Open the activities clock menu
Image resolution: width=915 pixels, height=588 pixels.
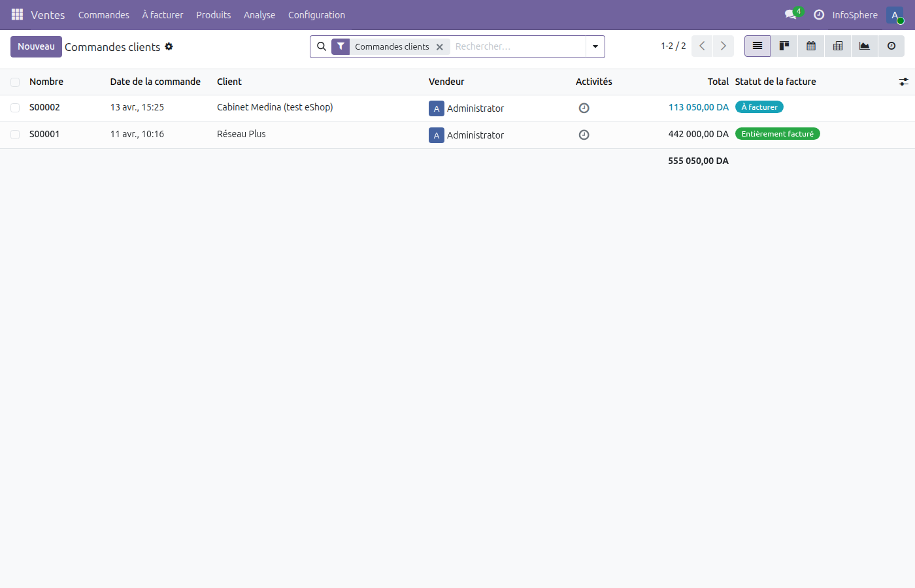[x=819, y=14]
